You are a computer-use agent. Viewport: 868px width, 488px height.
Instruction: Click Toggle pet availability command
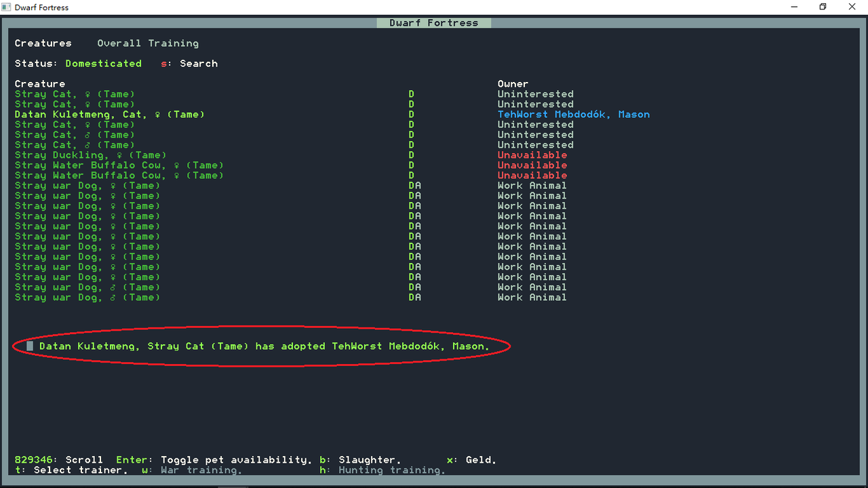pyautogui.click(x=214, y=460)
